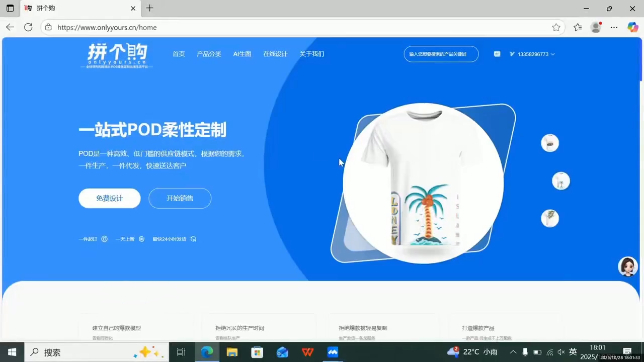This screenshot has width=644, height=362.
Task: Open the notification center icon
Action: pos(627,351)
